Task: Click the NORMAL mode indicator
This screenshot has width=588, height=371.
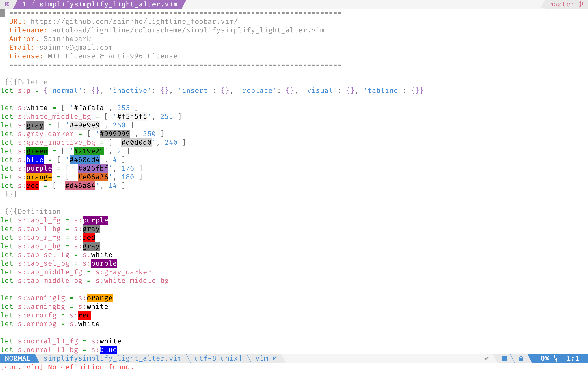Action: (17, 358)
